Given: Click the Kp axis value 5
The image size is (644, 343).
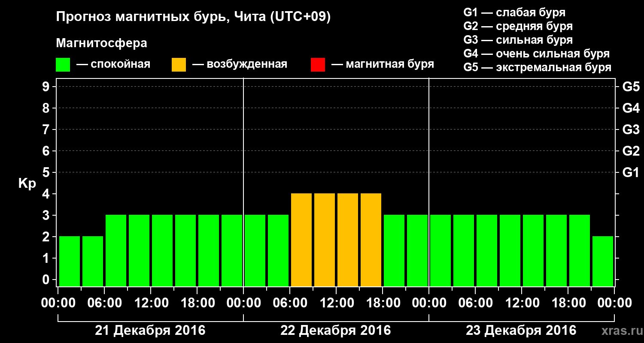Looking at the screenshot, I should [x=47, y=172].
